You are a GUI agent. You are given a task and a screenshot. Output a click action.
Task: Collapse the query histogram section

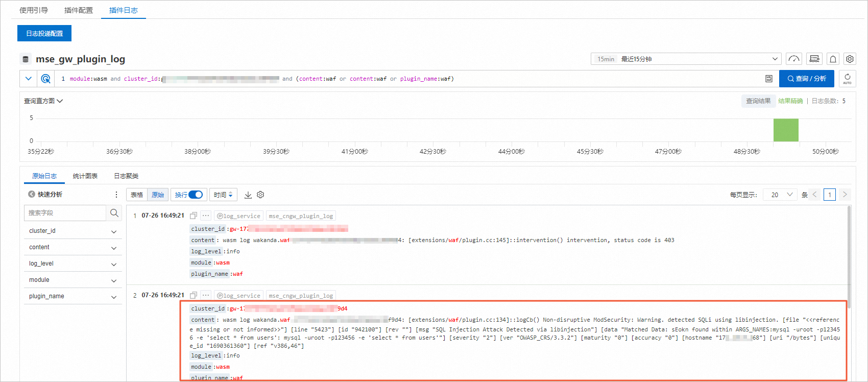click(43, 101)
